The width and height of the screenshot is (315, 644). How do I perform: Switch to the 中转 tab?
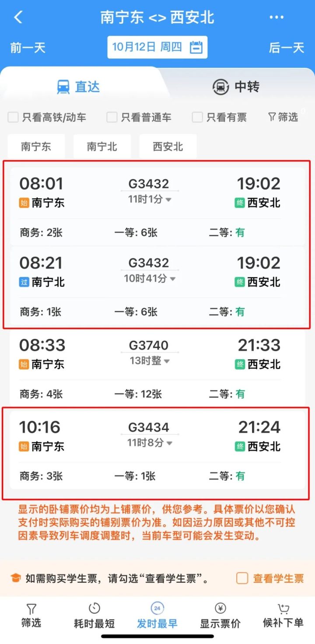click(236, 87)
